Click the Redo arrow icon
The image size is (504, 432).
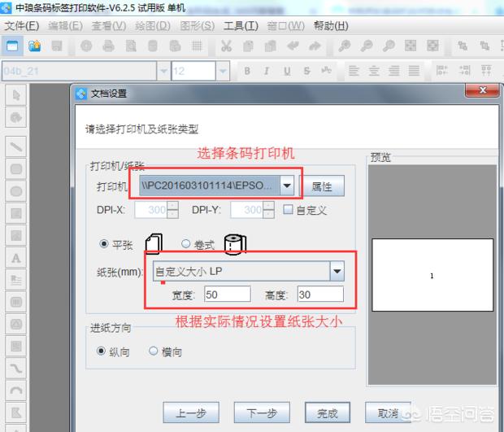(315, 46)
